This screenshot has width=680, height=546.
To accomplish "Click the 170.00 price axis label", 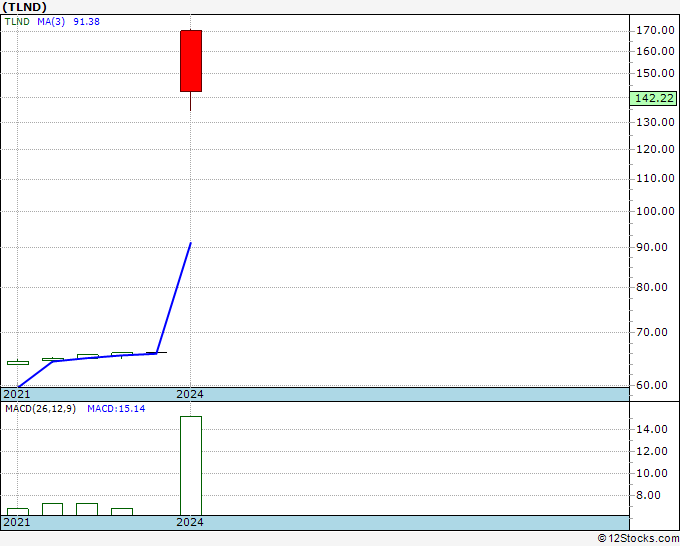I will (x=655, y=30).
